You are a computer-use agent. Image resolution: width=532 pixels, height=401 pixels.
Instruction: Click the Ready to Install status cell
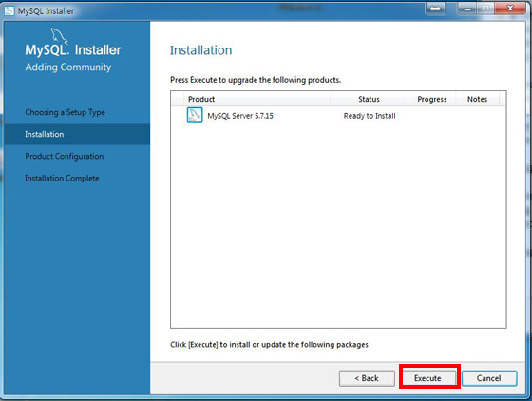pos(370,116)
